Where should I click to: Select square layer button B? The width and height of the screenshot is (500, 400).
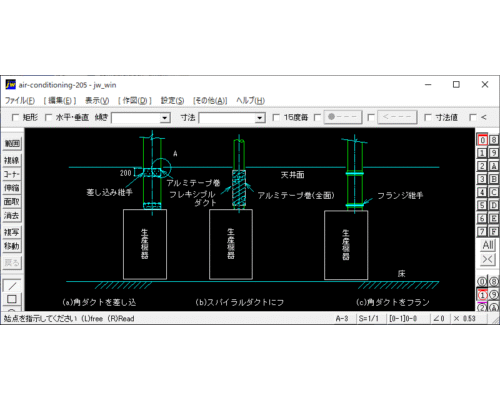point(494,179)
